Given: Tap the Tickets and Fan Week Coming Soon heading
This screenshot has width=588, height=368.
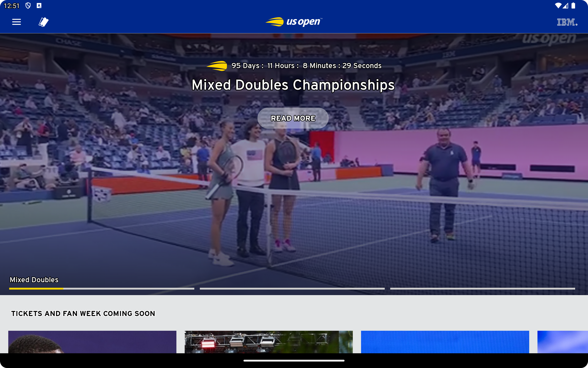Looking at the screenshot, I should (83, 313).
